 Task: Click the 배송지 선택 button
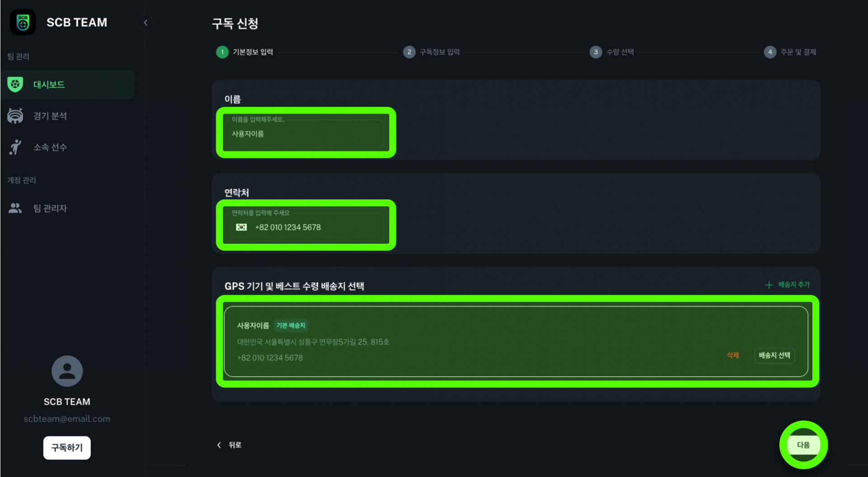click(774, 355)
